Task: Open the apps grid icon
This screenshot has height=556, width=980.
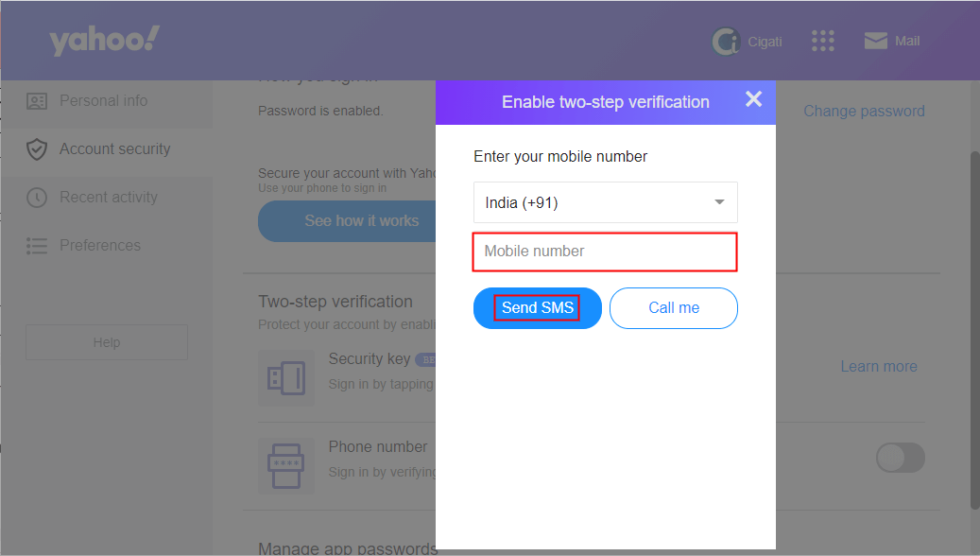Action: pos(822,41)
